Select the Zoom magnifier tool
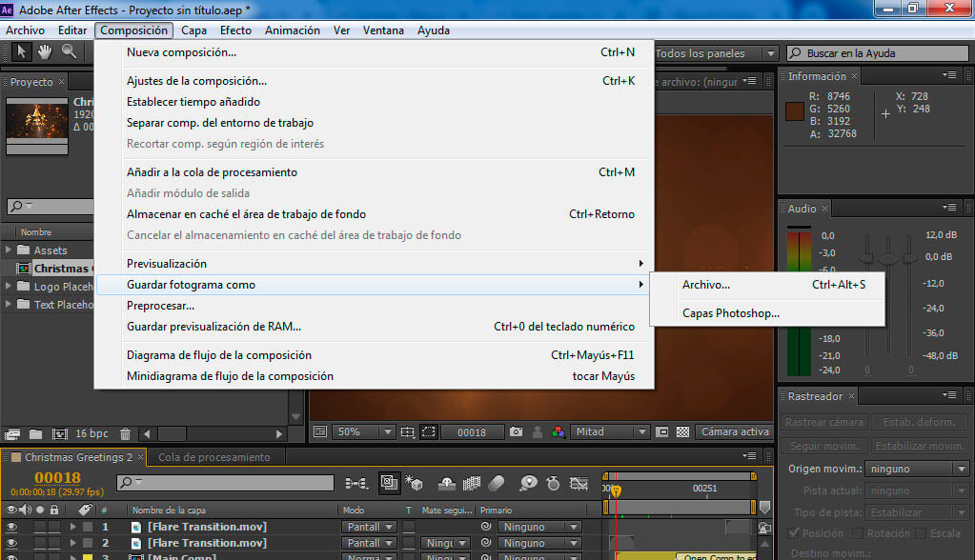This screenshot has height=560, width=975. (69, 51)
